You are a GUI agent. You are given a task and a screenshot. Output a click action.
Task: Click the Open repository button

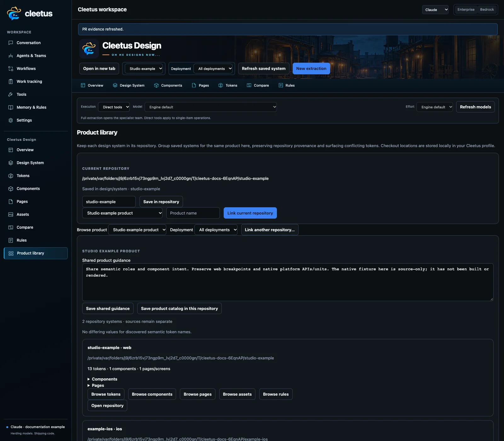[107, 405]
